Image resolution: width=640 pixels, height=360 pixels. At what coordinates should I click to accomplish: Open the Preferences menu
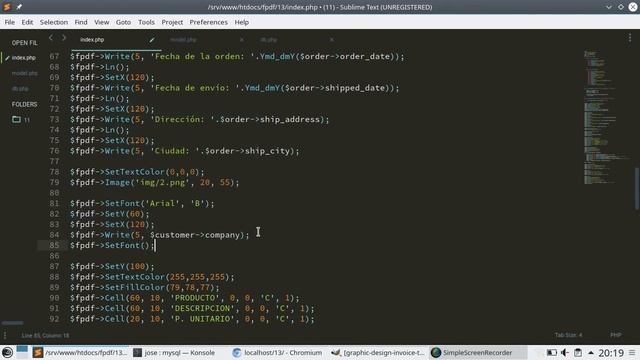coord(209,22)
